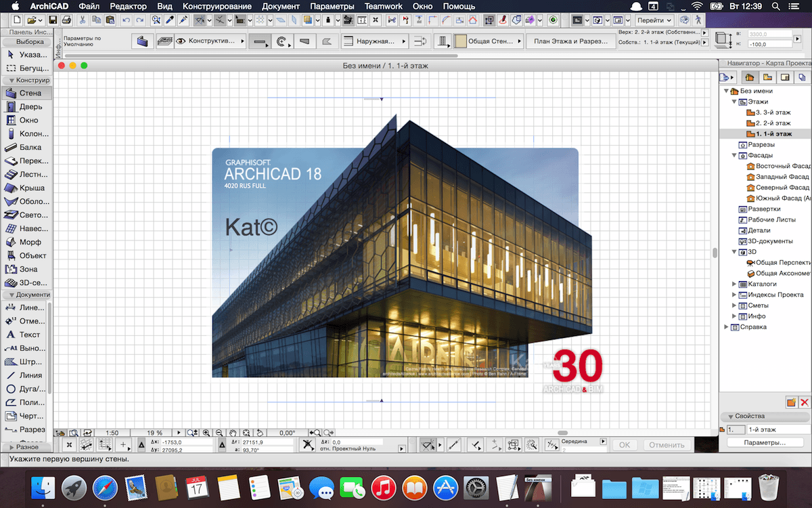Click the Параметры... button in navigator
The height and width of the screenshot is (508, 812).
[x=765, y=442]
